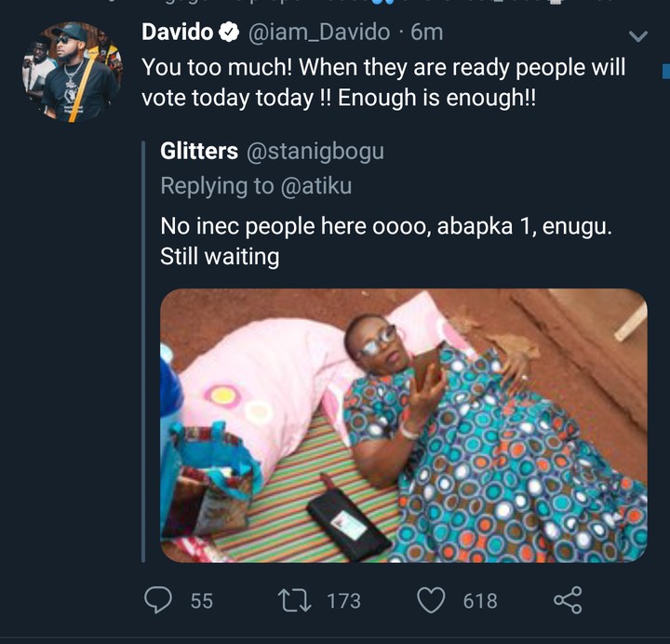Retweet Davido's tweet using the retweet icon
670x644 pixels.
coord(298,600)
